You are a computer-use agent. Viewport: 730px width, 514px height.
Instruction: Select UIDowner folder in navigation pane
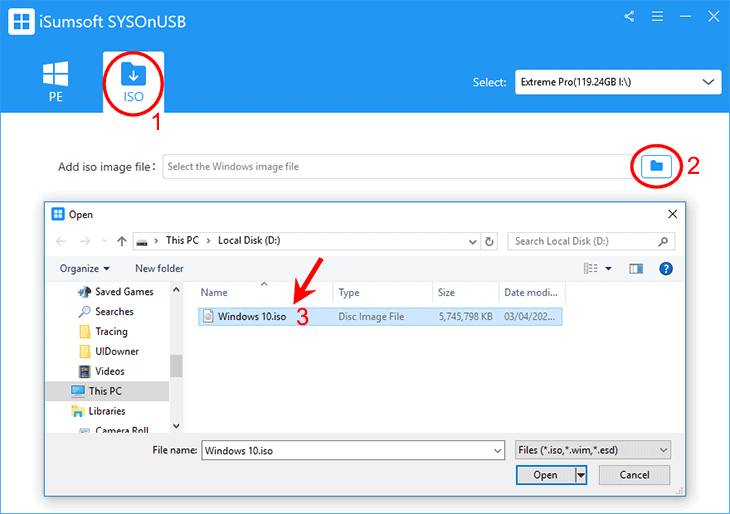click(109, 352)
